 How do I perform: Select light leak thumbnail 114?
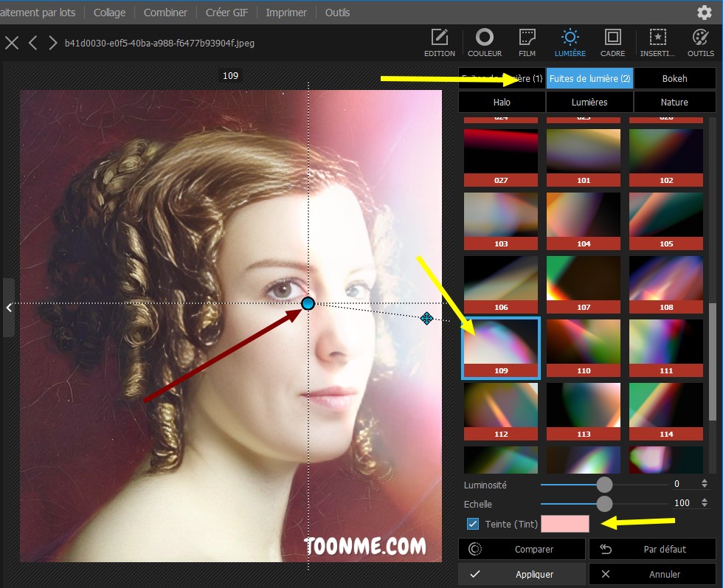click(665, 412)
